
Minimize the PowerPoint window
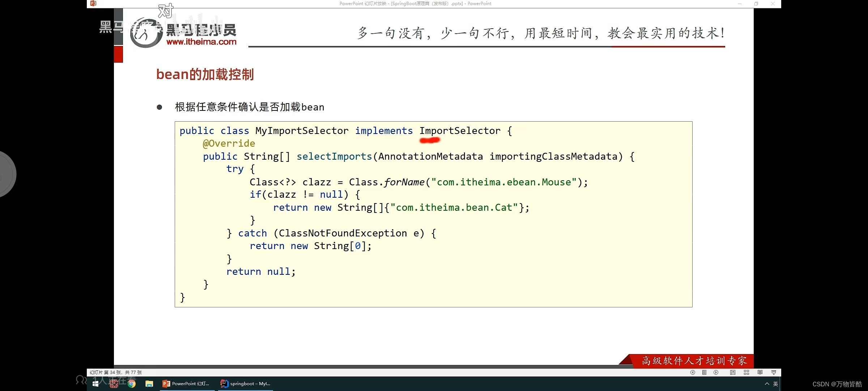(x=740, y=4)
